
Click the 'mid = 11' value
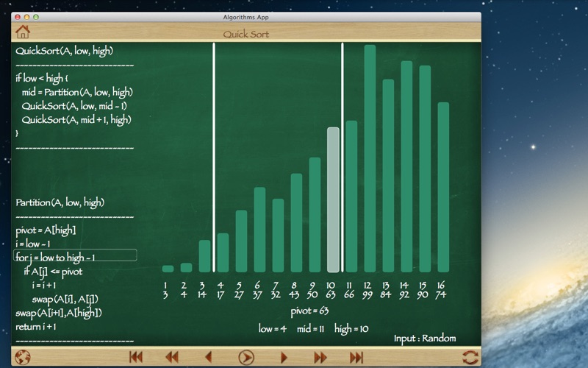pos(310,329)
